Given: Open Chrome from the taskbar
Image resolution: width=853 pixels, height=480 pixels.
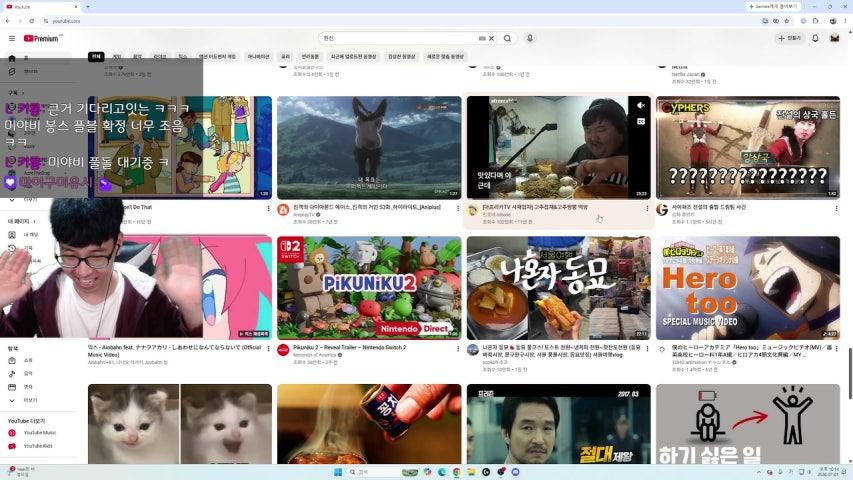Looking at the screenshot, I should (456, 472).
